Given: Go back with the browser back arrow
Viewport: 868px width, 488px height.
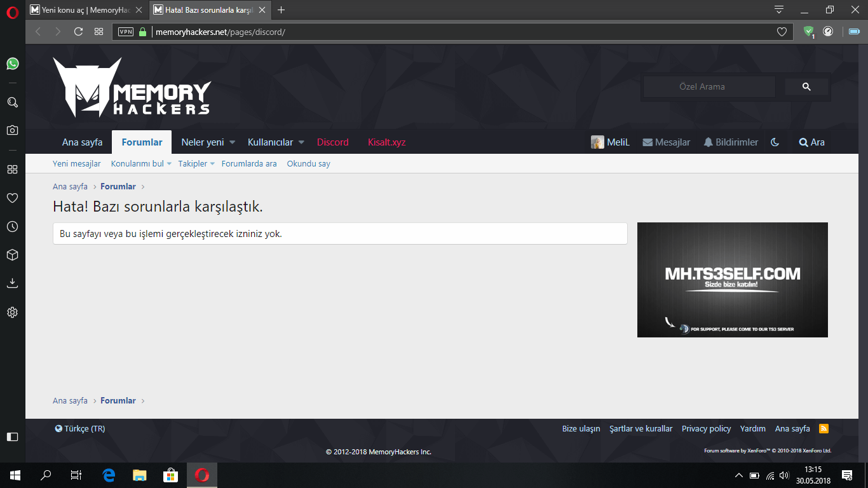Looking at the screenshot, I should [37, 31].
